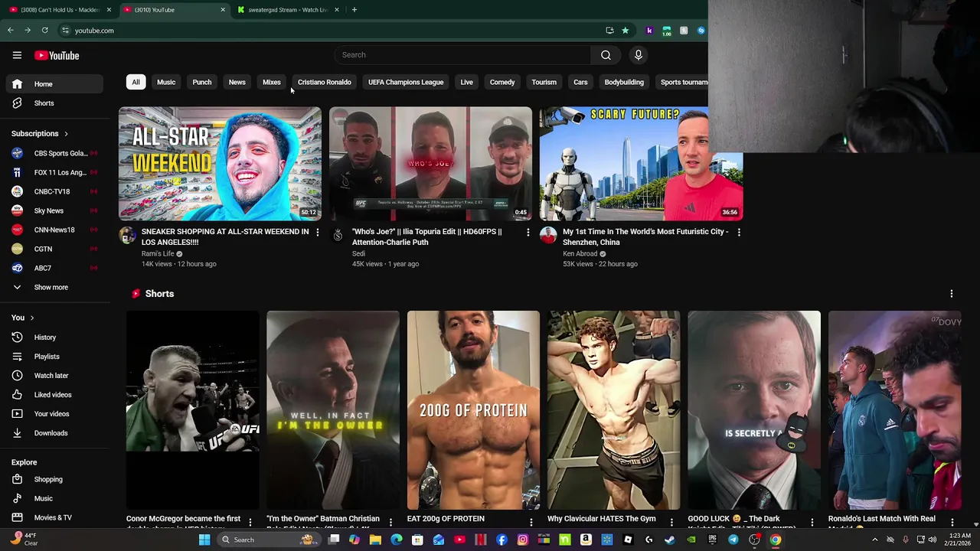Select the Bodybuilding filter chip
The width and height of the screenshot is (980, 551).
[x=624, y=82]
